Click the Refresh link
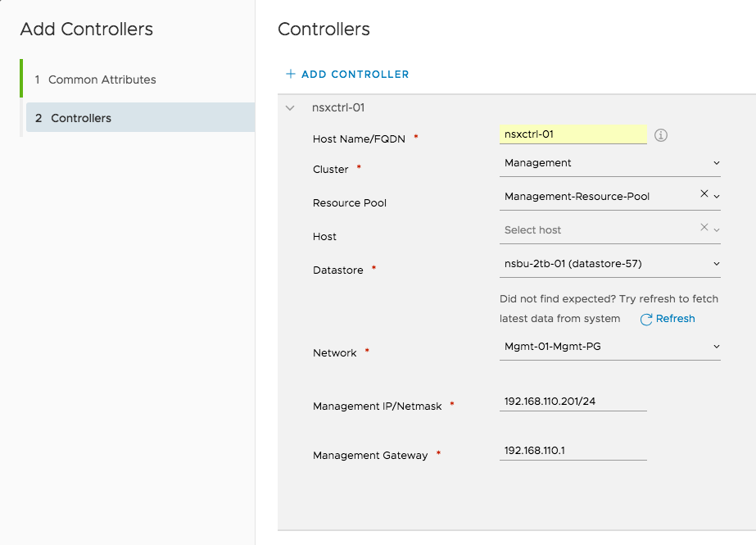 (x=675, y=319)
